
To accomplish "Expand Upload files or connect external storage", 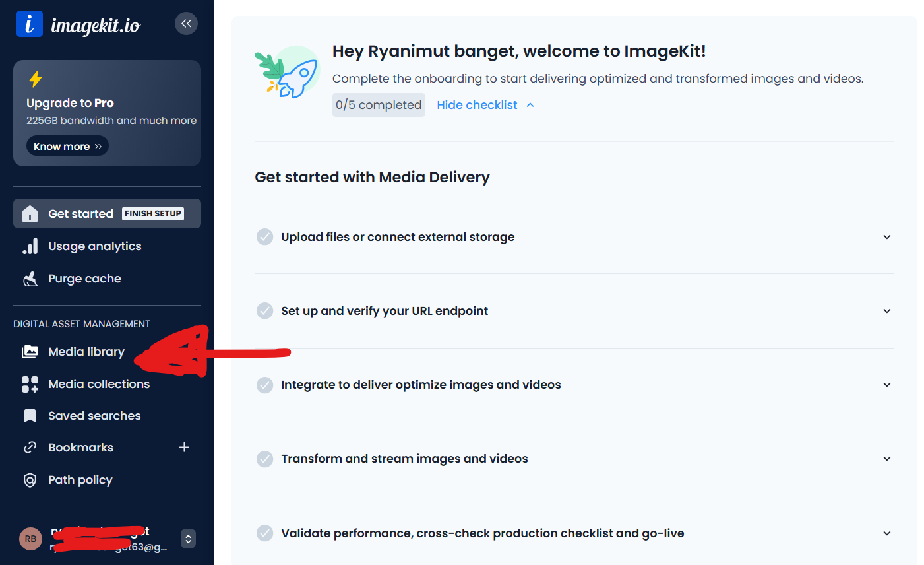I will tap(886, 237).
